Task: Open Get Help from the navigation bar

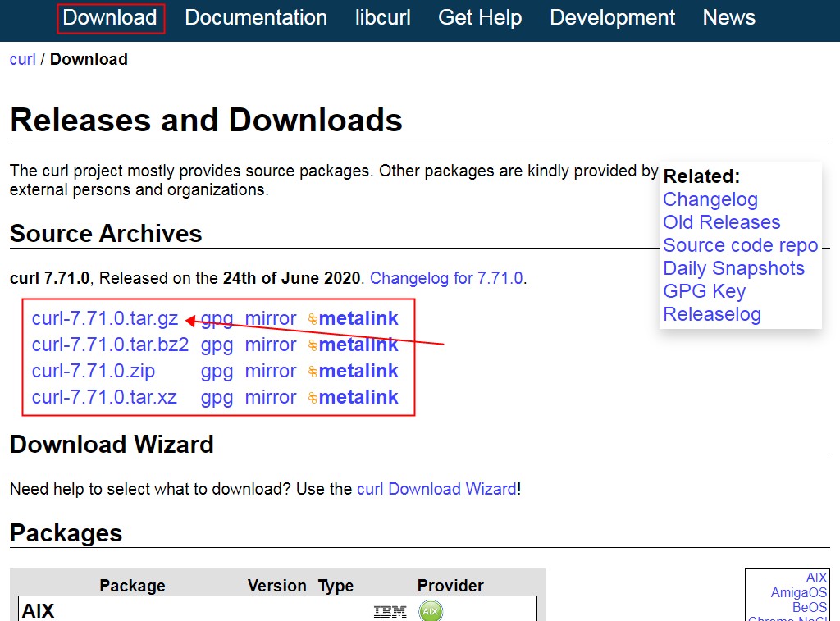Action: tap(480, 17)
